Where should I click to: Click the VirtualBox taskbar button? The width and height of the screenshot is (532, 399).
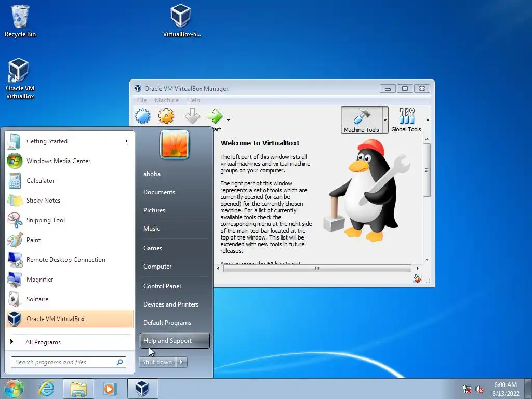click(142, 389)
